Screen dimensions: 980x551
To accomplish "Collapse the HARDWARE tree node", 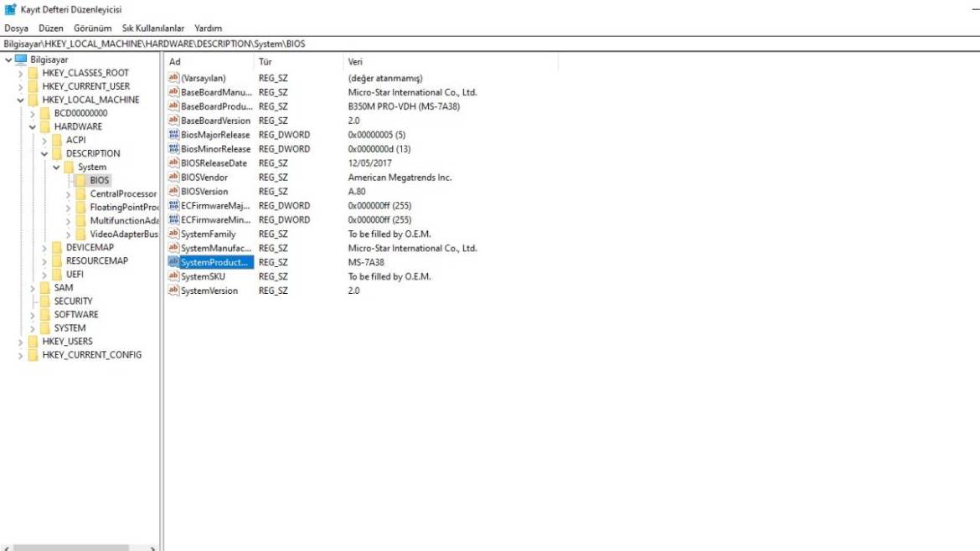I will coord(33,127).
